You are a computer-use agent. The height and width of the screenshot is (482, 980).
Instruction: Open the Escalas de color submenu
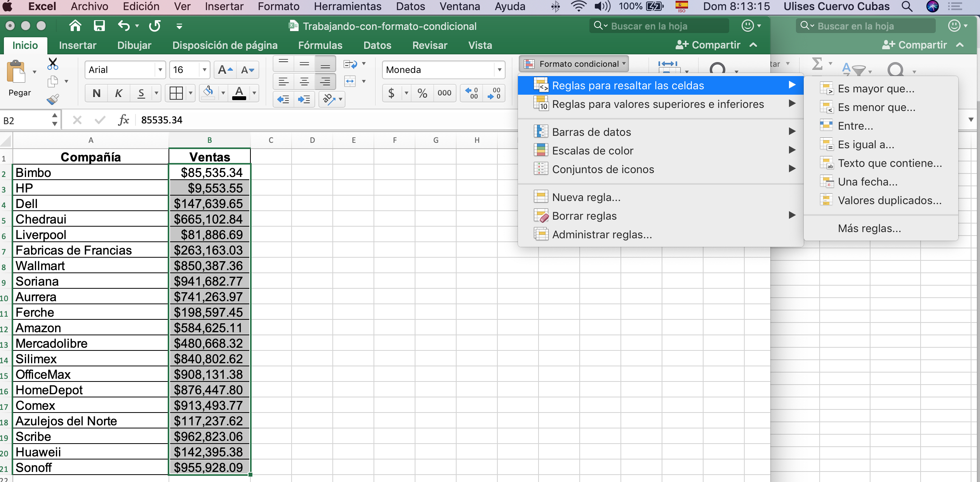(x=660, y=151)
